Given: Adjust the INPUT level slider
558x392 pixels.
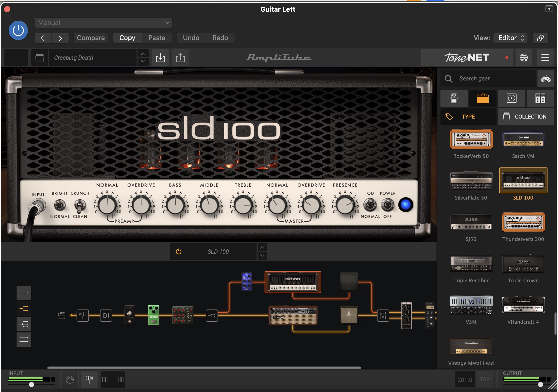Looking at the screenshot, I should point(32,384).
